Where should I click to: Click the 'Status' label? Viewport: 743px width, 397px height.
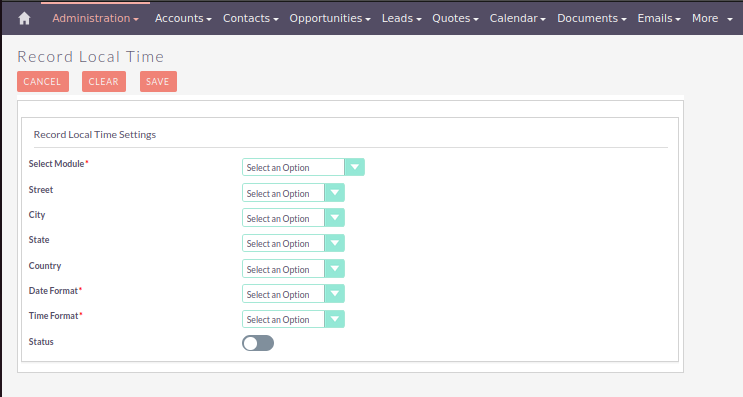41,342
